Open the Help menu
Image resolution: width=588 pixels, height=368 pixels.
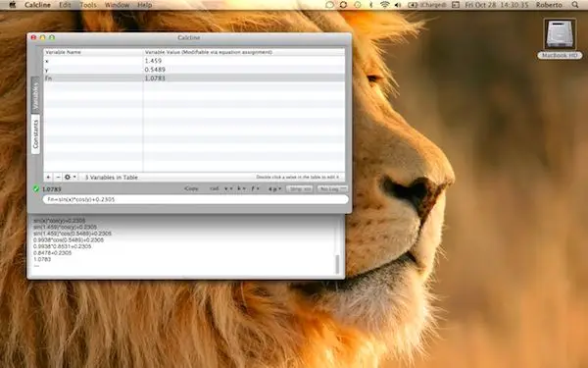point(145,5)
